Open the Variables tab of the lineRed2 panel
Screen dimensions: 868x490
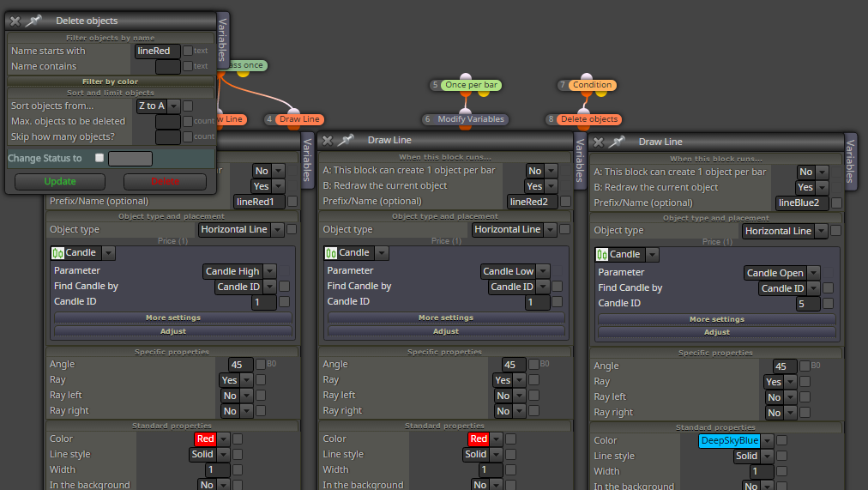[580, 160]
